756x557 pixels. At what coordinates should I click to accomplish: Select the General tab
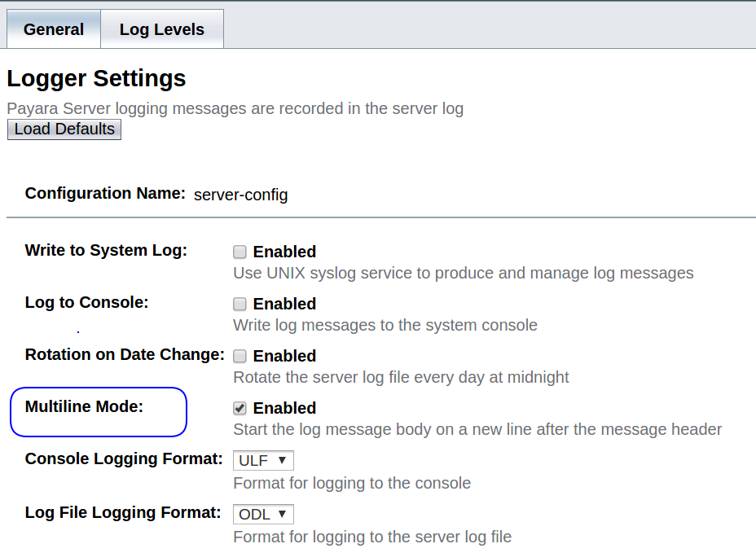tap(53, 29)
